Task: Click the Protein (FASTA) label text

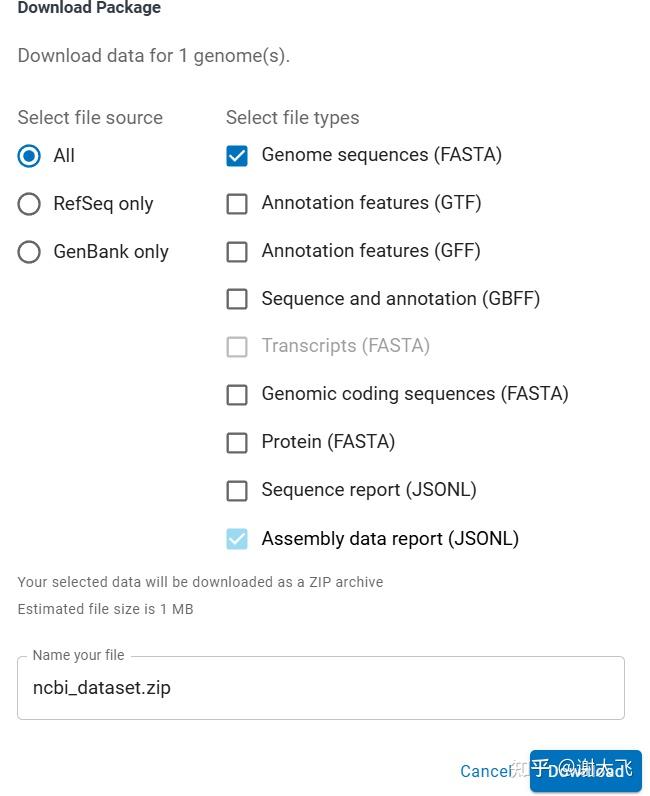Action: pos(328,441)
